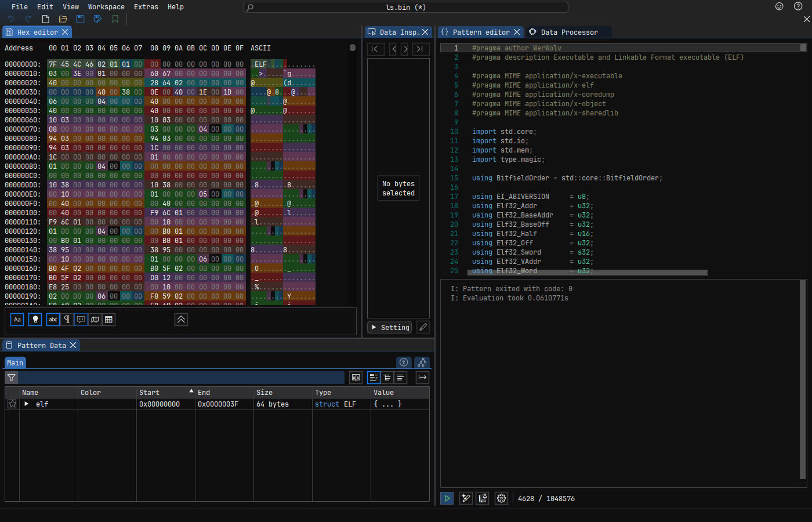
Task: Go to previous entry in Data Inspector
Action: point(394,49)
